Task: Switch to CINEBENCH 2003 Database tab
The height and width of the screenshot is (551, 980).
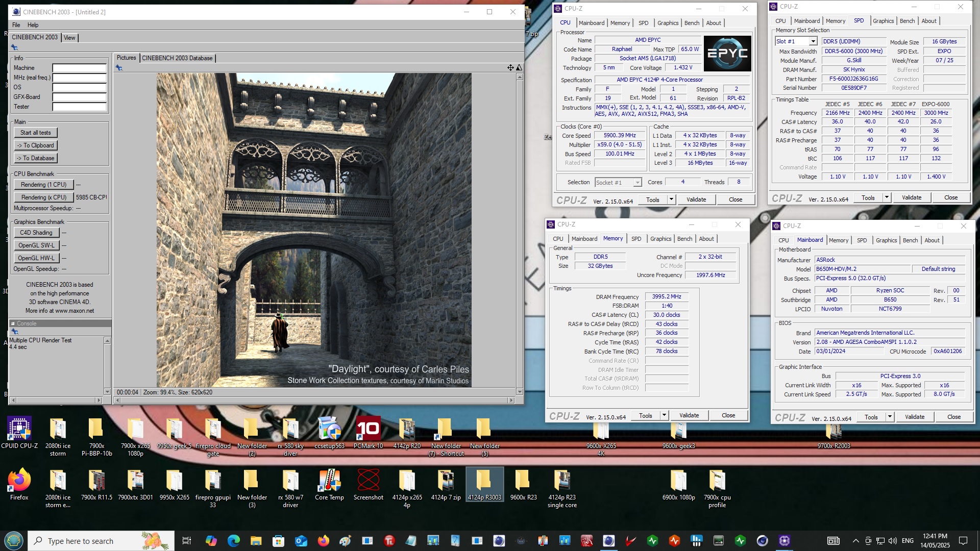Action: 177,58
